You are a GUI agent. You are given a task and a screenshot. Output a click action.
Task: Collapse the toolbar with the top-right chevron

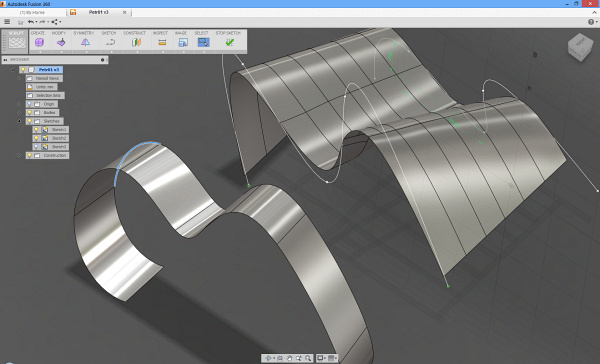[594, 12]
